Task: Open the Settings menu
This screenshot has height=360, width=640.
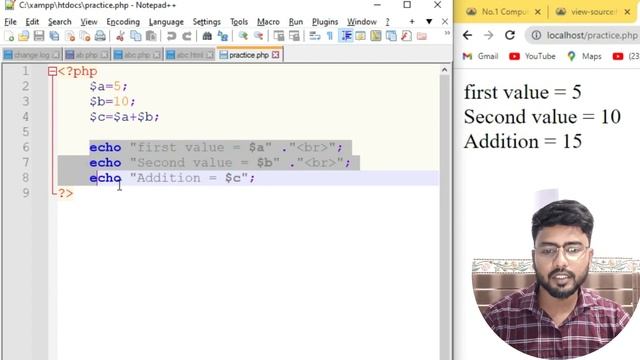Action: 207,22
